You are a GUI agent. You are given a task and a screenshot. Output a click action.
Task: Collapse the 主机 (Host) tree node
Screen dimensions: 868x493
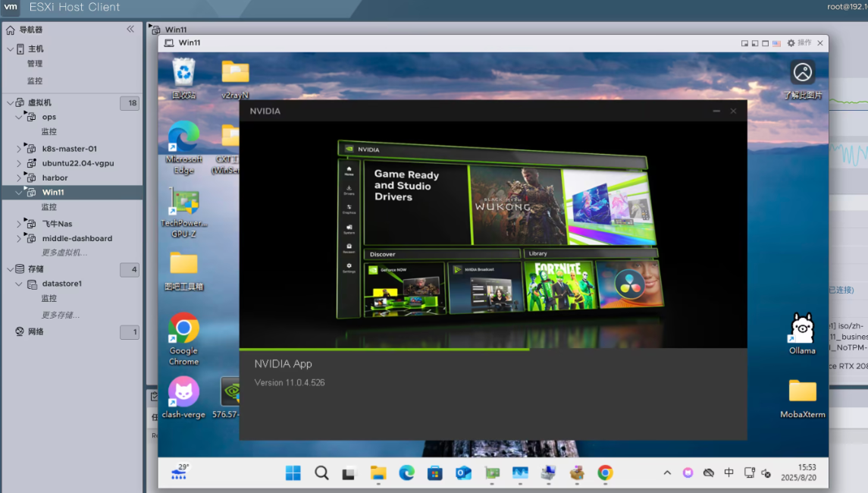point(10,49)
